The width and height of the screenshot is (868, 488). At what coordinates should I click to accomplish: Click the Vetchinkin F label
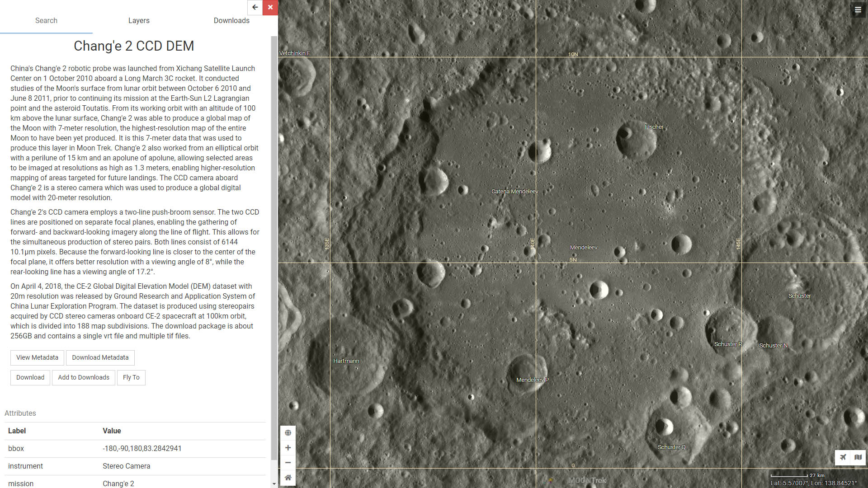pos(295,53)
